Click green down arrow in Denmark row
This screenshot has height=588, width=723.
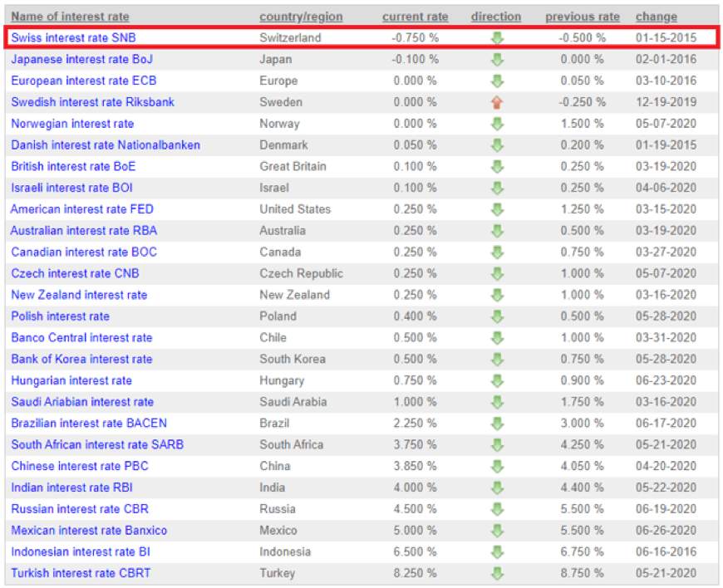click(497, 145)
